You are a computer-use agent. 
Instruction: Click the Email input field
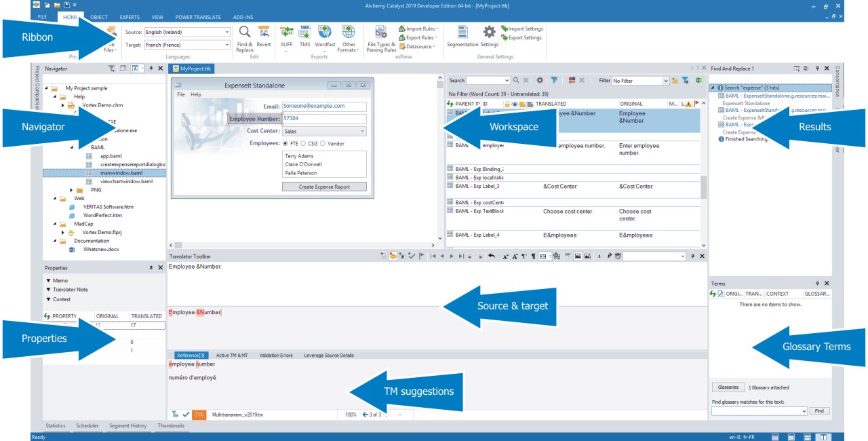(x=324, y=107)
